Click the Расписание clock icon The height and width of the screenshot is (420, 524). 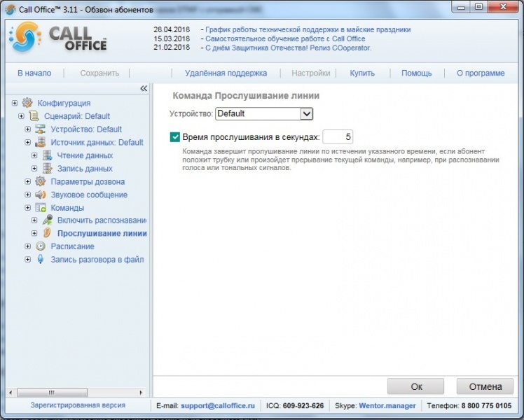[41, 246]
